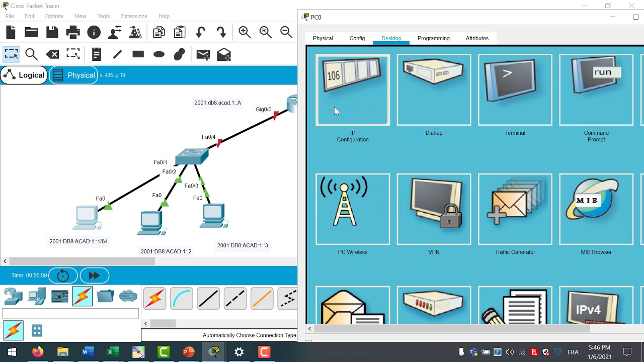Click the Network Information icon
Viewport: 644px width, 362px height.
(94, 33)
